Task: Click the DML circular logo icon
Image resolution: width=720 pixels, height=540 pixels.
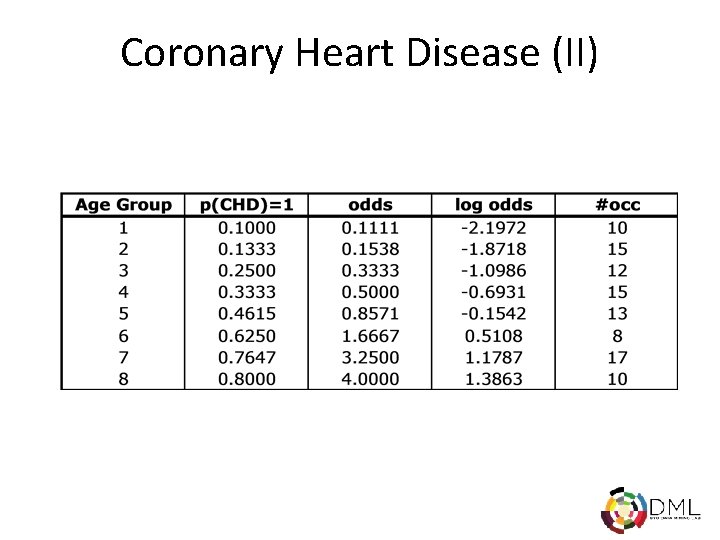Action: [624, 509]
